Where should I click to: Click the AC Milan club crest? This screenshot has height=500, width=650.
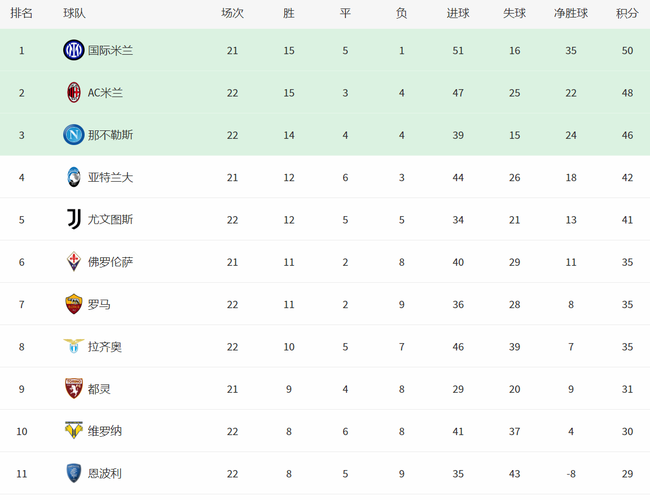[x=74, y=92]
